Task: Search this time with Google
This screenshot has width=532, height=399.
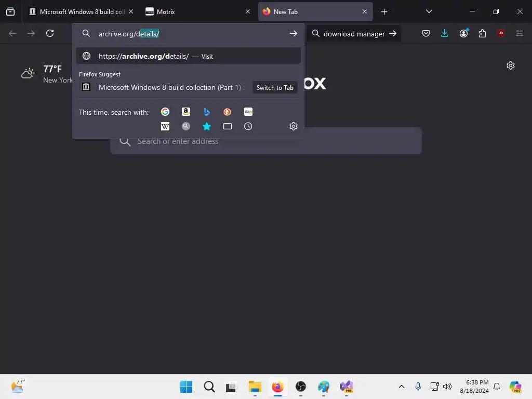Action: click(x=165, y=112)
